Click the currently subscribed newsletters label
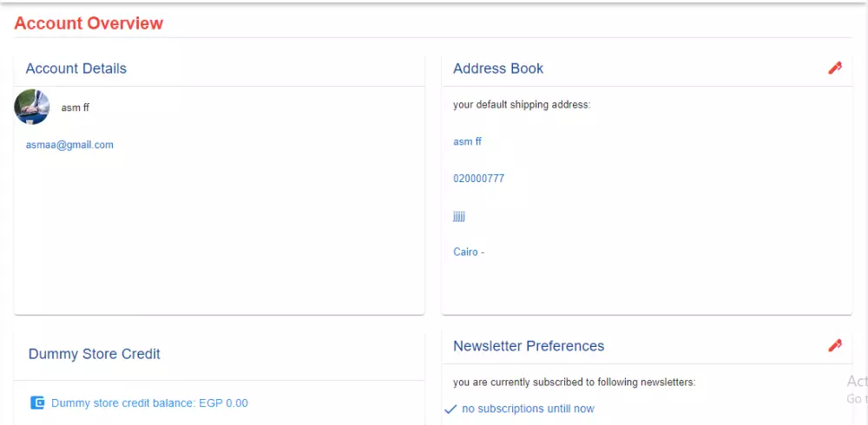 pyautogui.click(x=574, y=382)
